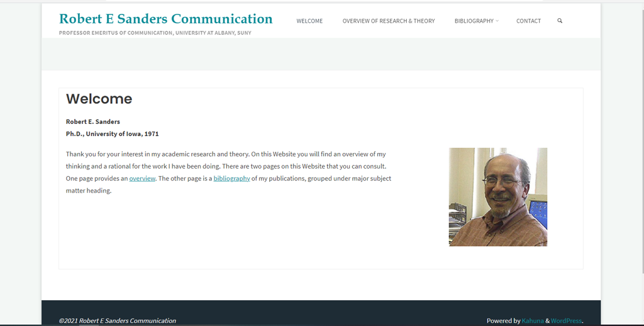Click the Thank you for your interest paragraph
Image resolution: width=644 pixels, height=326 pixels.
[228, 172]
